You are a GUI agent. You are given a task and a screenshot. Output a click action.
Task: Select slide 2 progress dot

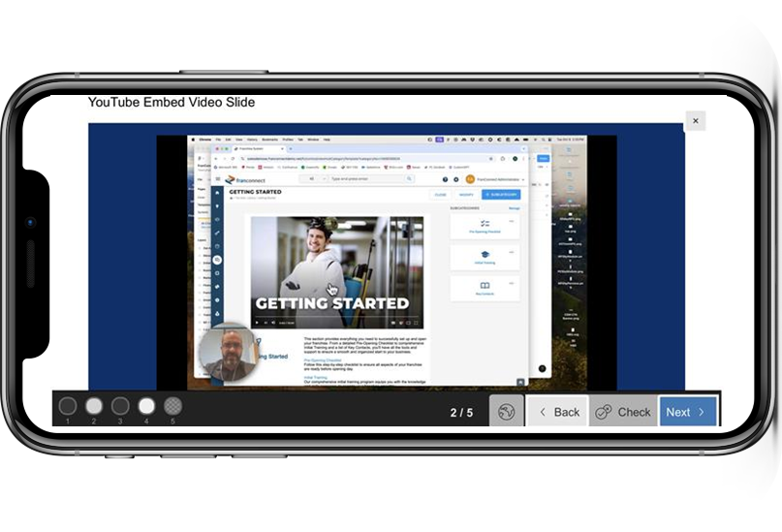click(94, 406)
